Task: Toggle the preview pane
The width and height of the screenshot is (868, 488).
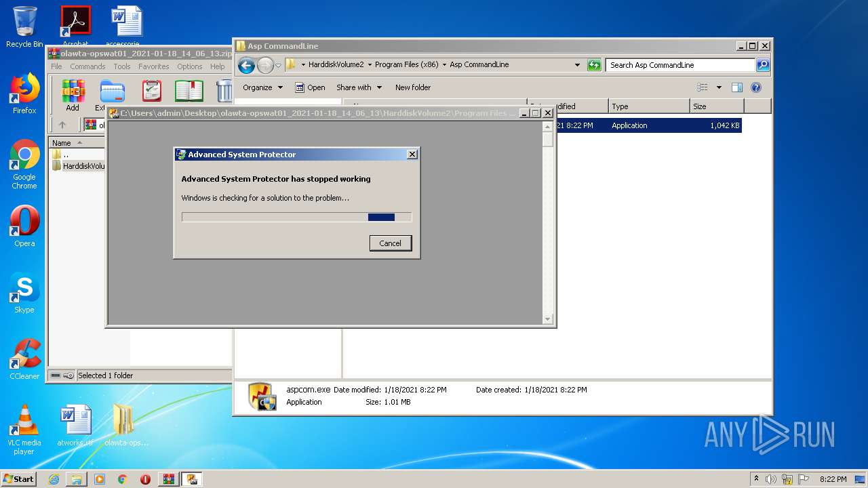Action: pyautogui.click(x=737, y=87)
